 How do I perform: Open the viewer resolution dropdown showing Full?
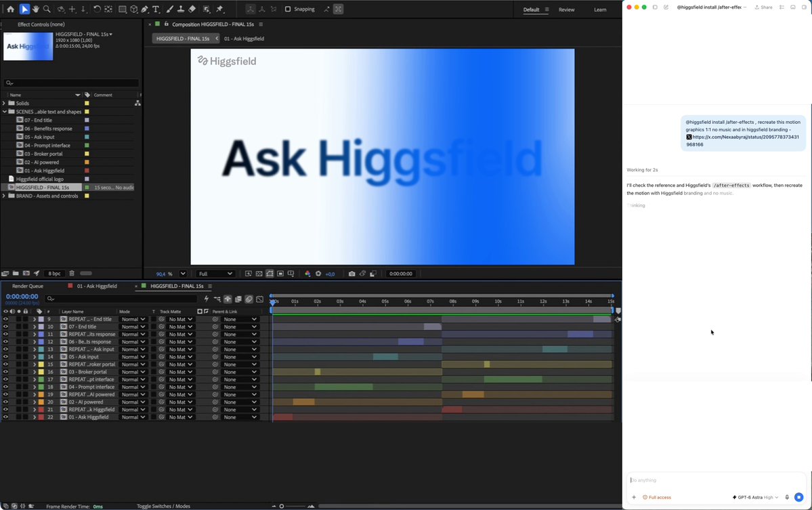(215, 274)
